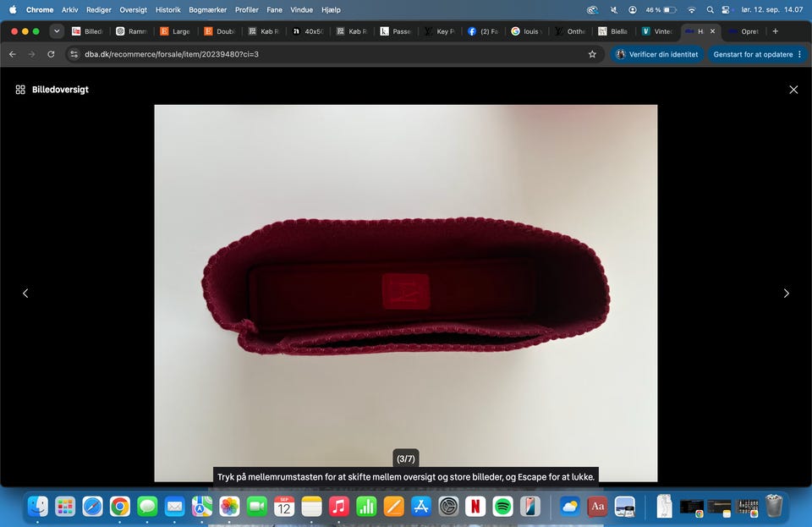Image resolution: width=812 pixels, height=527 pixels.
Task: Open the Vindue menu
Action: coord(301,10)
